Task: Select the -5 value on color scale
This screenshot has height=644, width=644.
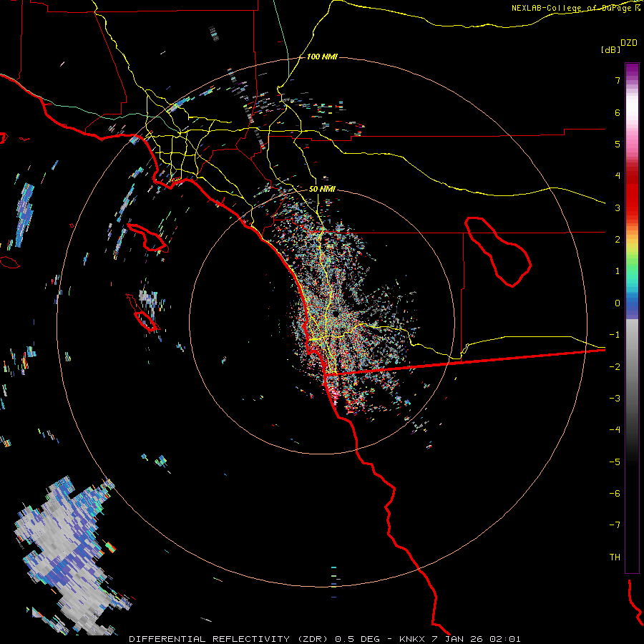Action: [x=615, y=462]
